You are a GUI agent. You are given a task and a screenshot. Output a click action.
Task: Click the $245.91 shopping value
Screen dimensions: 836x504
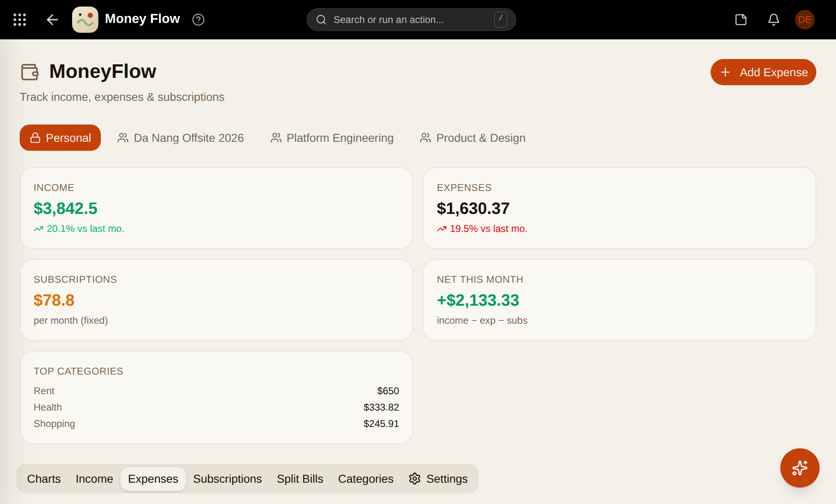[x=381, y=424]
